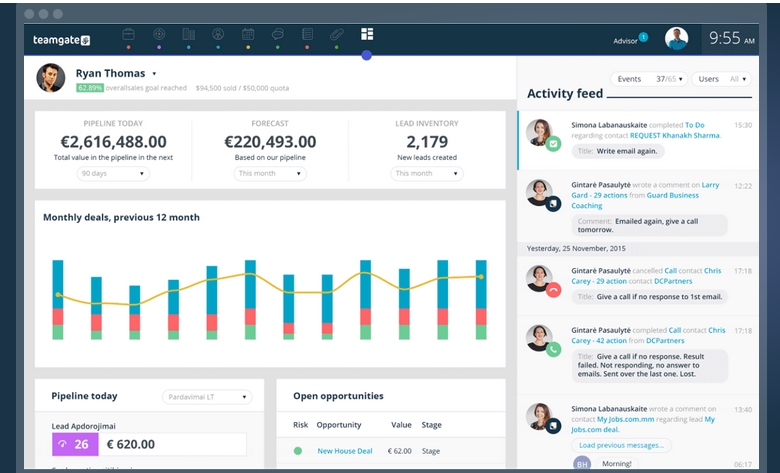Click the purple lead count 26 box
Image resolution: width=780 pixels, height=473 pixels.
(73, 445)
